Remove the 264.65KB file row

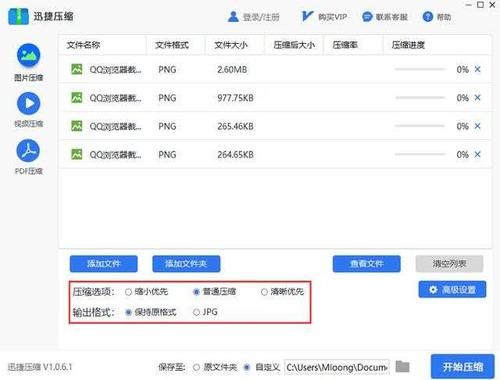point(477,154)
